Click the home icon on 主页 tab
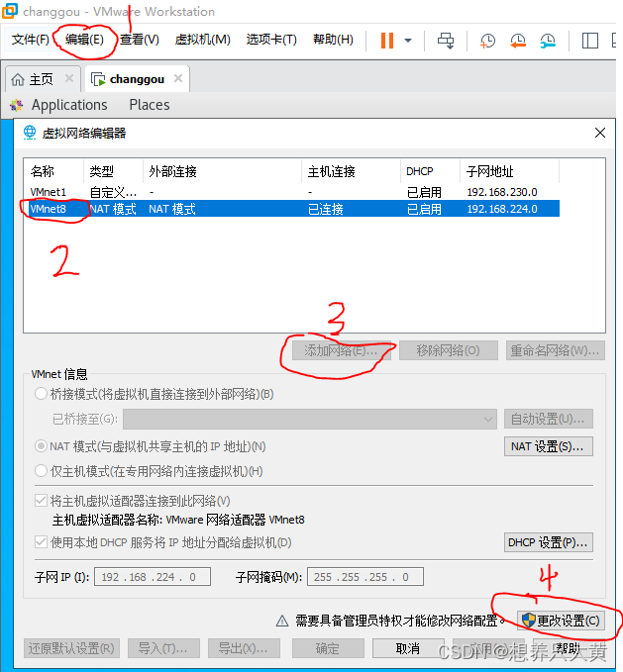Image resolution: width=623 pixels, height=672 pixels. click(18, 79)
